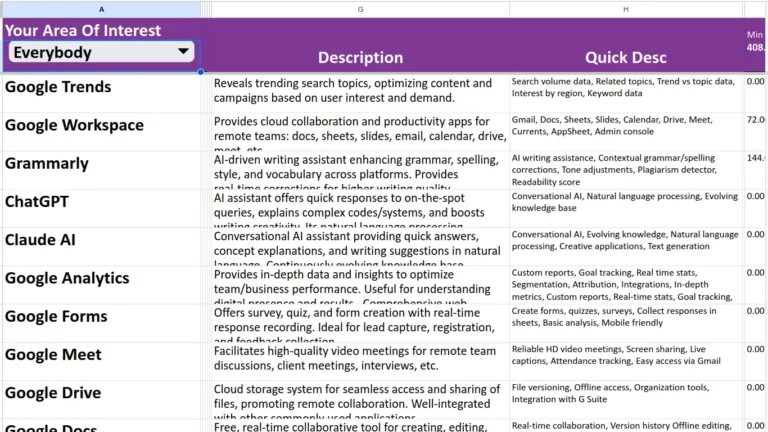Select the Google Trends cell

[101, 93]
